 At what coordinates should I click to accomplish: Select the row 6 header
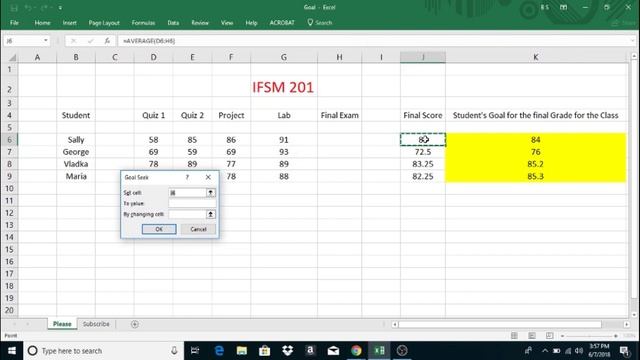(x=9, y=140)
